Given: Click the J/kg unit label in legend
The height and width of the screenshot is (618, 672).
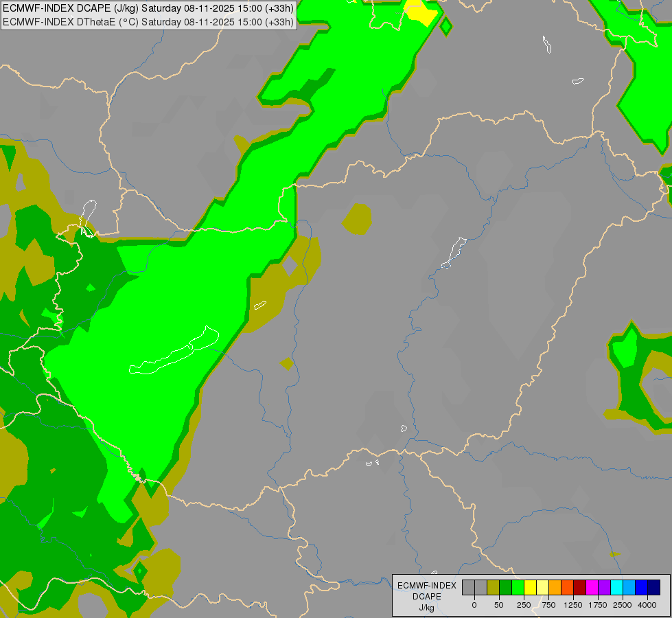Looking at the screenshot, I should click(x=427, y=608).
